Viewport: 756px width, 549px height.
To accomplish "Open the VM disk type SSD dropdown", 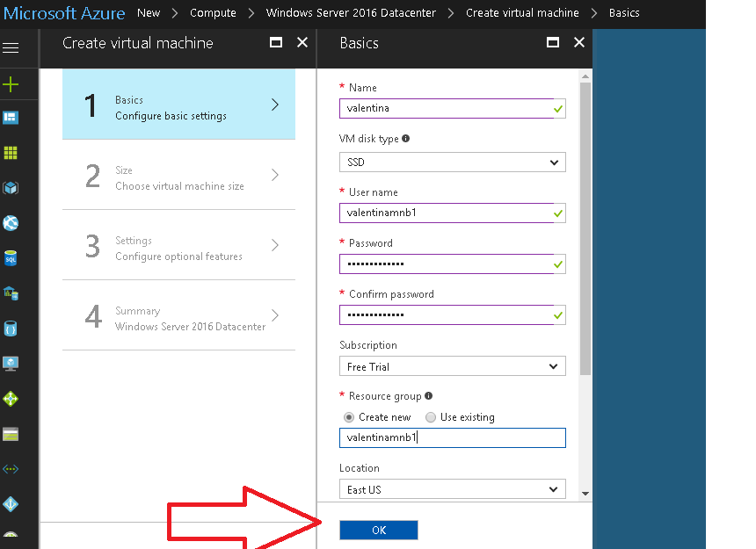I will pyautogui.click(x=452, y=163).
